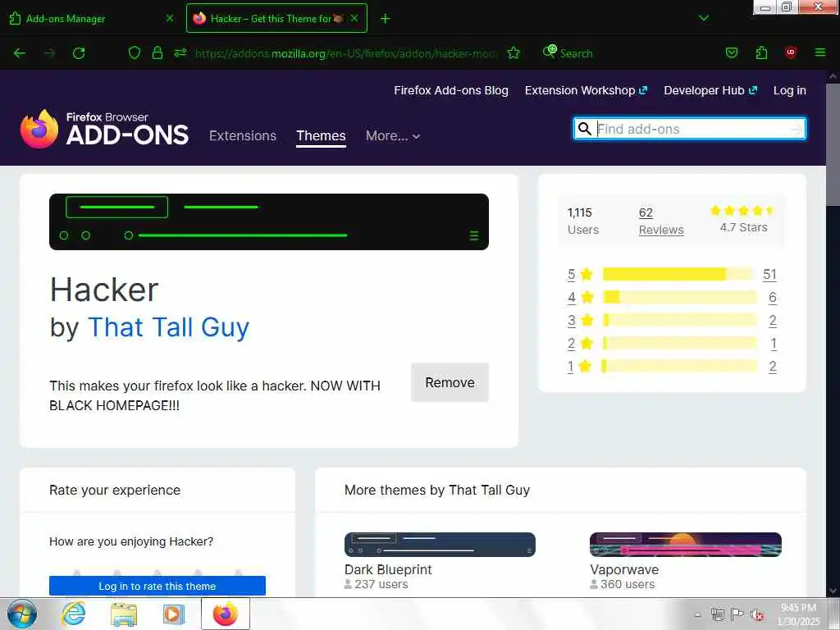
Task: Click the network tray icon
Action: 717,614
